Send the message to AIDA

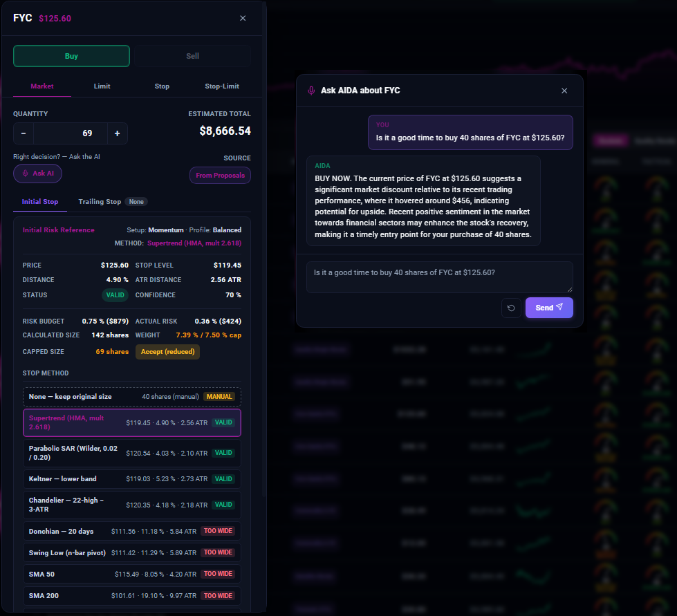click(x=549, y=308)
